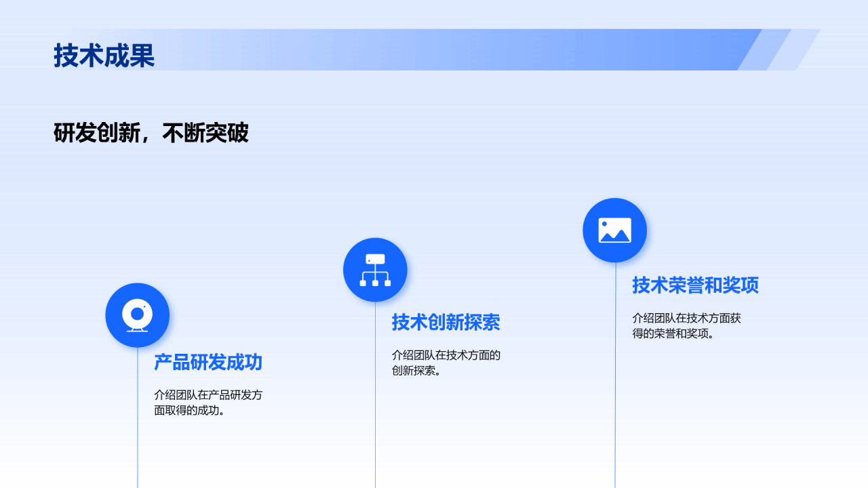The image size is (868, 488).
Task: Select the slide title 技术成果
Action: pyautogui.click(x=104, y=56)
